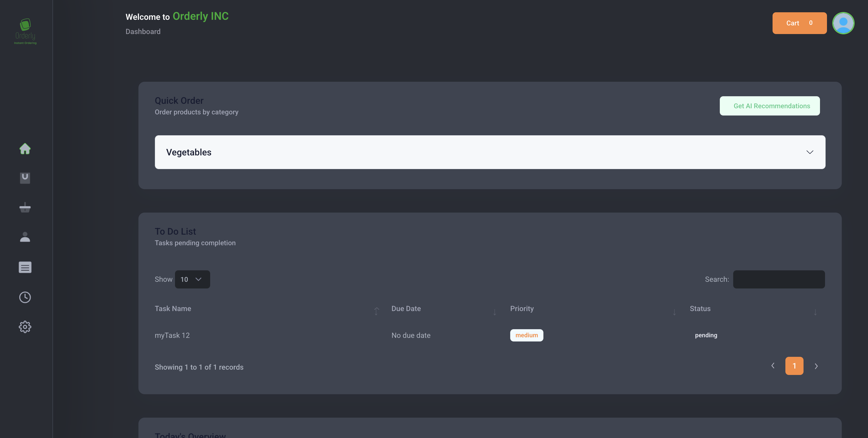
Task: Click the user avatar at top right
Action: tap(843, 23)
